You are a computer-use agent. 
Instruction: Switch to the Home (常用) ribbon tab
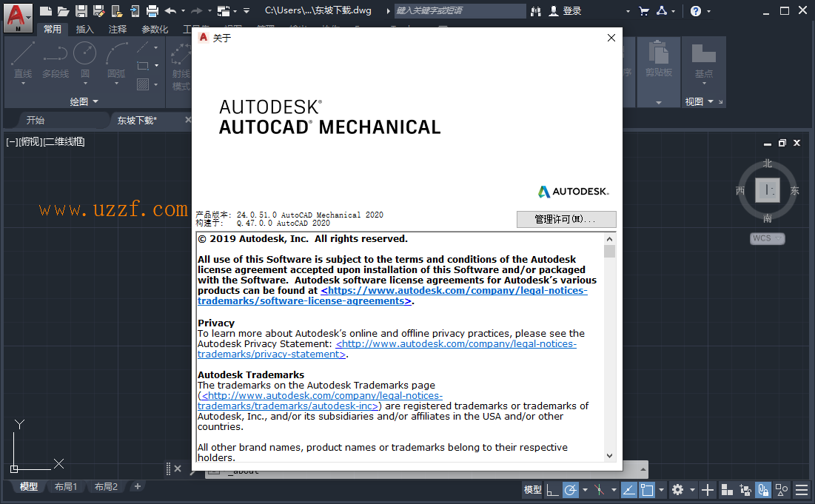52,29
